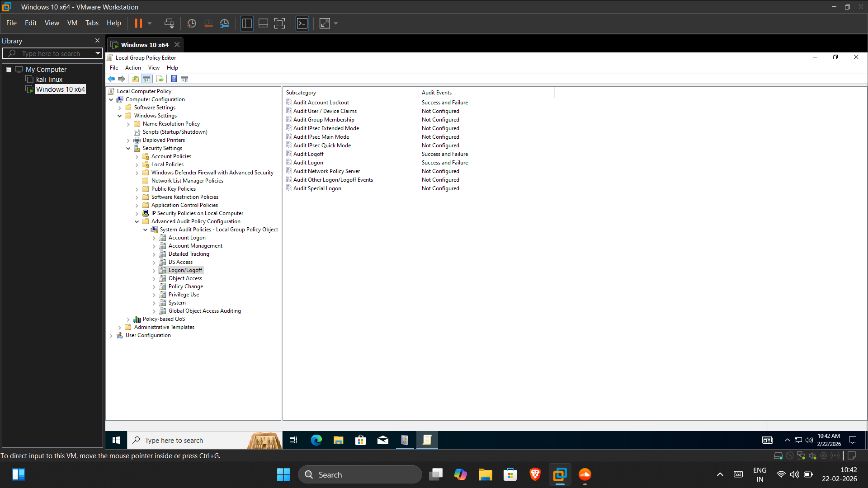Open Snapshot Manager icon
The image size is (868, 488).
225,23
